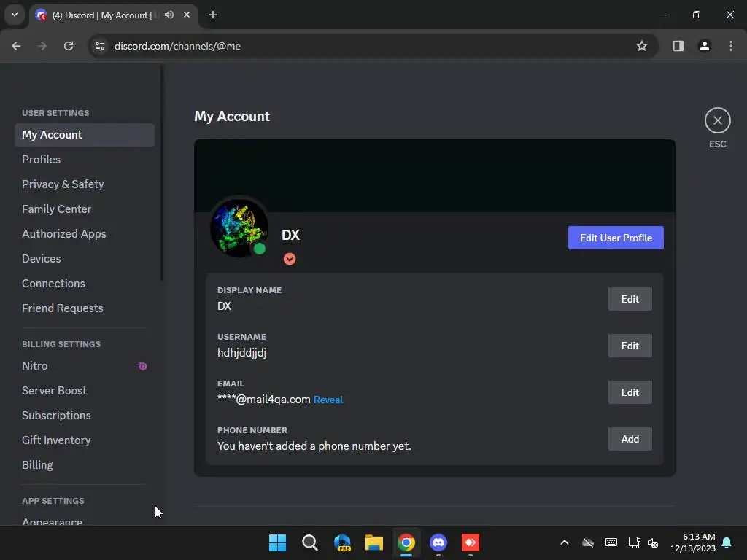Click the Nitro purple badge icon
The image size is (747, 560).
coord(142,366)
